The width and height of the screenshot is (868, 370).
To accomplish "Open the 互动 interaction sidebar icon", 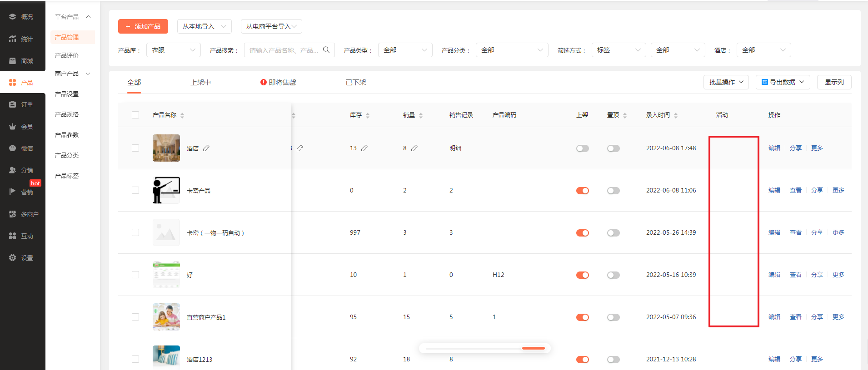I will point(12,236).
